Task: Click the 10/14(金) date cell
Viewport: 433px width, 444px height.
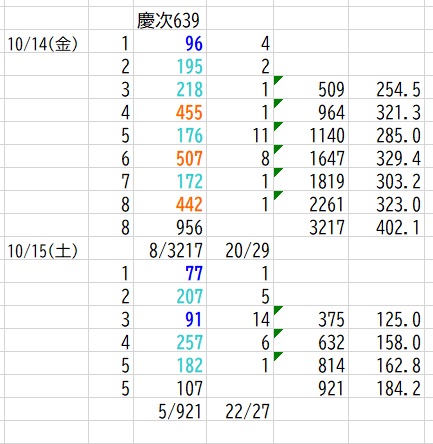Action: (43, 44)
